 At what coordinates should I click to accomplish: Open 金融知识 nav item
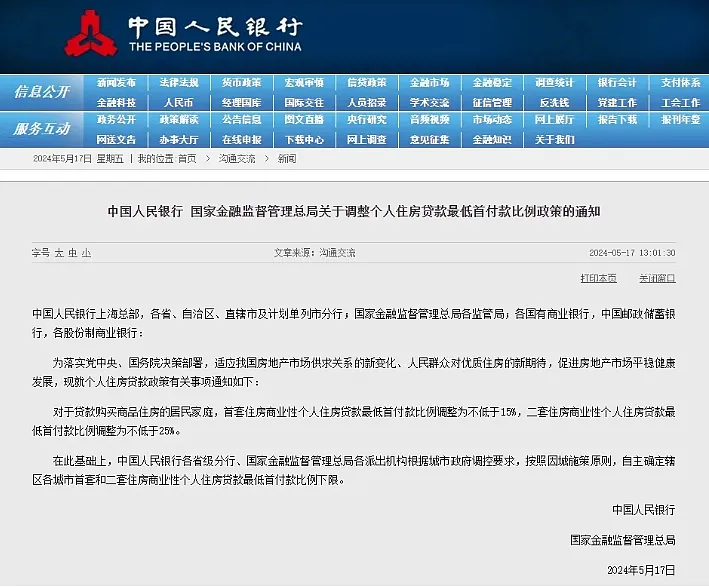(x=492, y=140)
